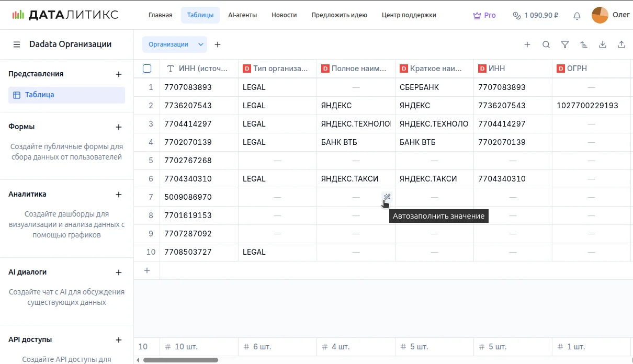Open the balance 1 090.90 ₽ button
The image size is (633, 364).
(535, 15)
